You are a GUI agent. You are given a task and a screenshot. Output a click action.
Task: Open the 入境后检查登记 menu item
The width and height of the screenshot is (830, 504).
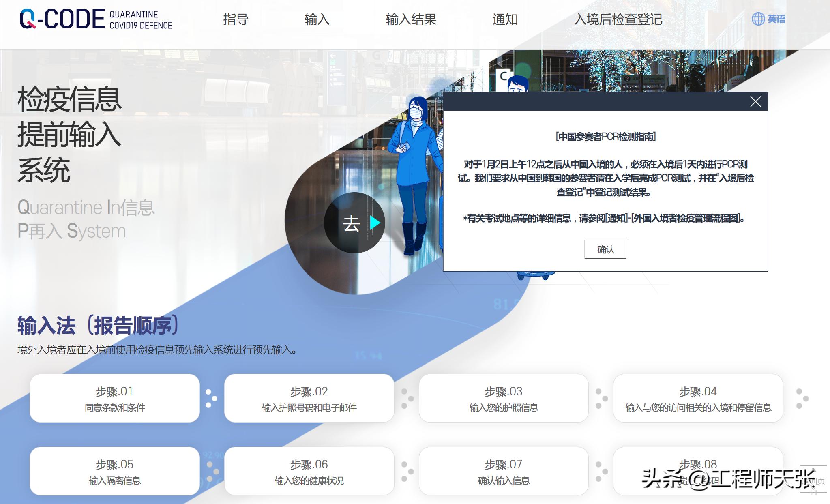tap(618, 19)
